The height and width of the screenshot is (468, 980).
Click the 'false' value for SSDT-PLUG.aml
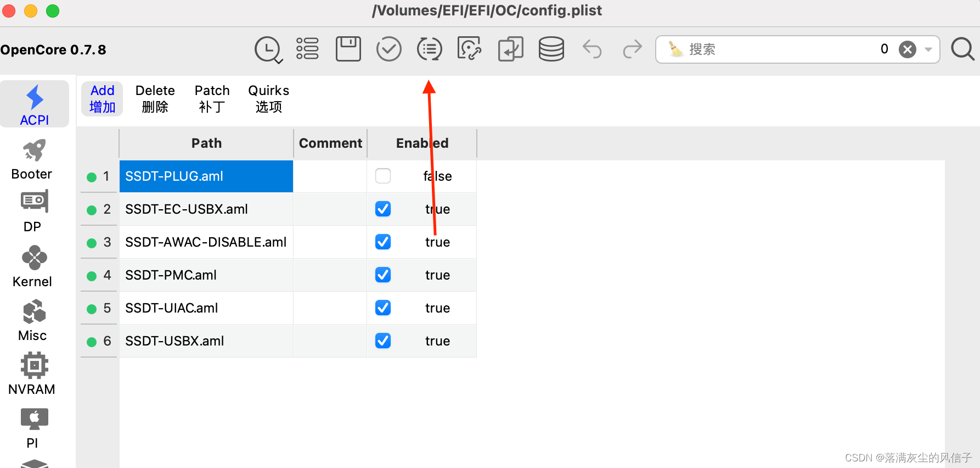pyautogui.click(x=437, y=176)
